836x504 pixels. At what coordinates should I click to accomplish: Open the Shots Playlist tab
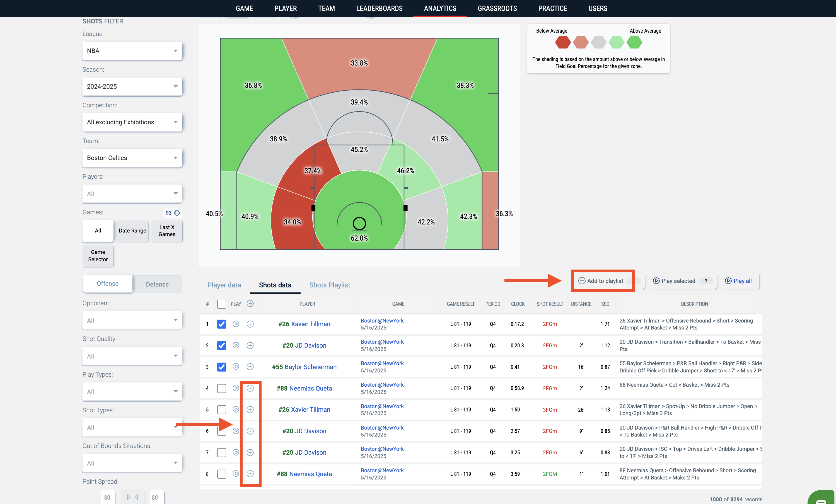click(329, 285)
